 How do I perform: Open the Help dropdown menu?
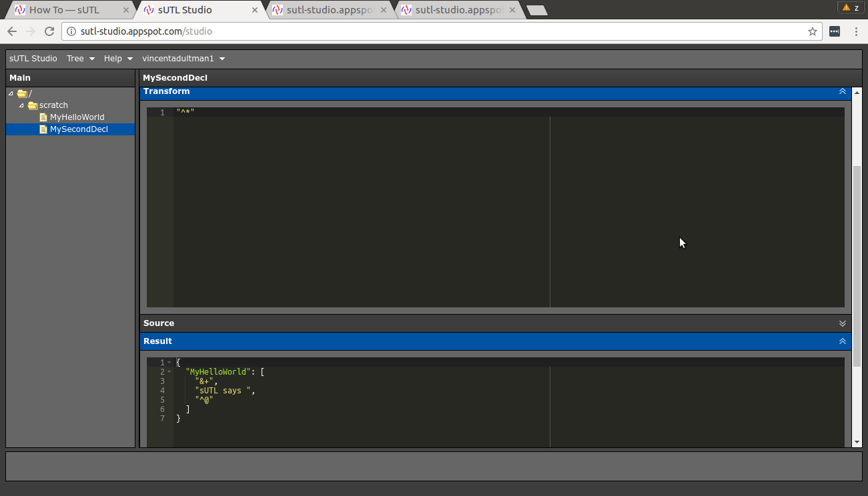click(118, 59)
